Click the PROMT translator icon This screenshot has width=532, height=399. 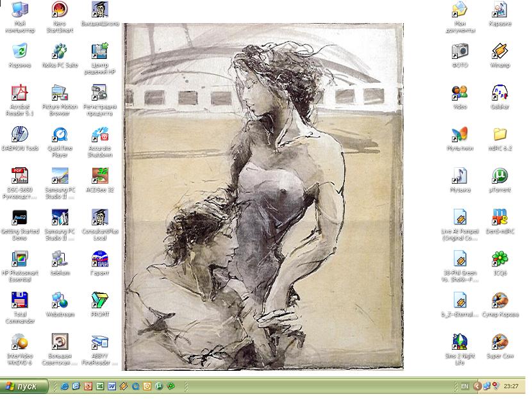100,301
